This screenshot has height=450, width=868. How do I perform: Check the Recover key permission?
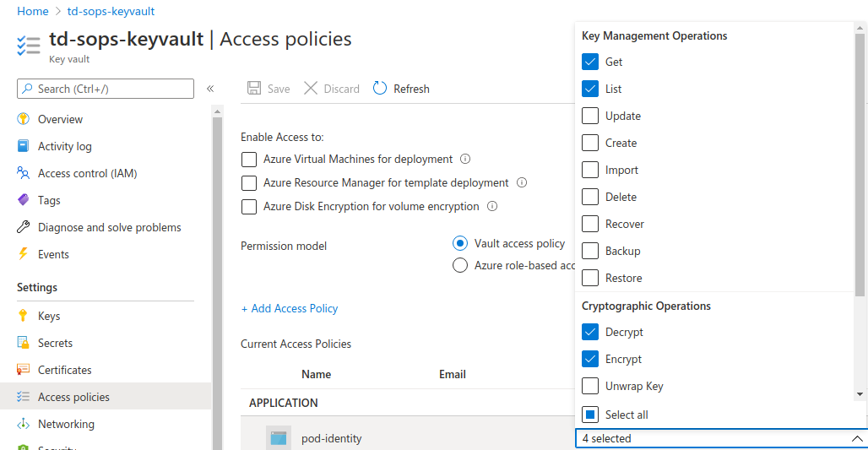coord(590,224)
